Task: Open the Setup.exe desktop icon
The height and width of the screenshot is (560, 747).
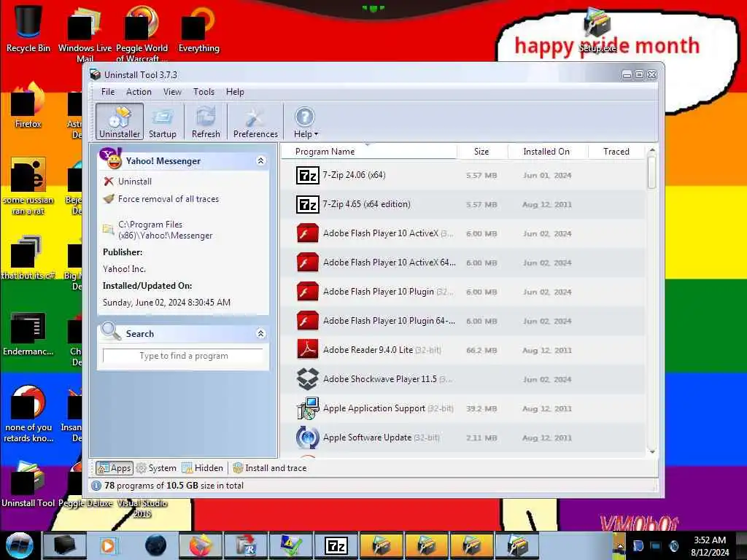Action: 597,31
